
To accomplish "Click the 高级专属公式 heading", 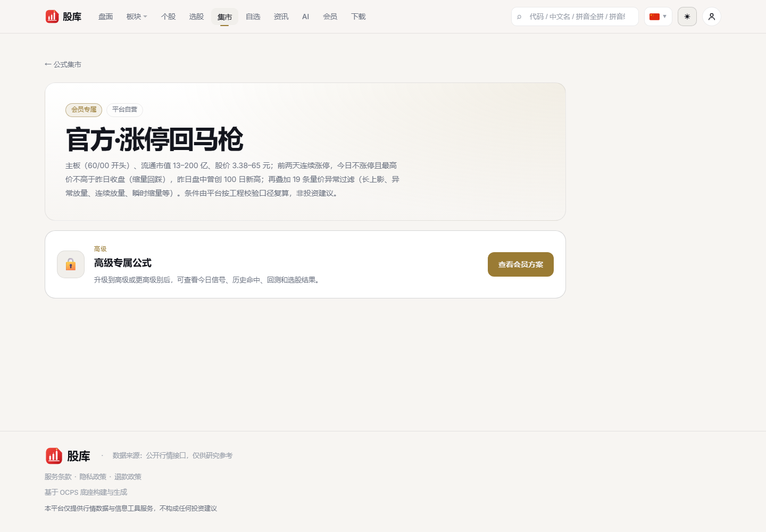I will tap(123, 263).
